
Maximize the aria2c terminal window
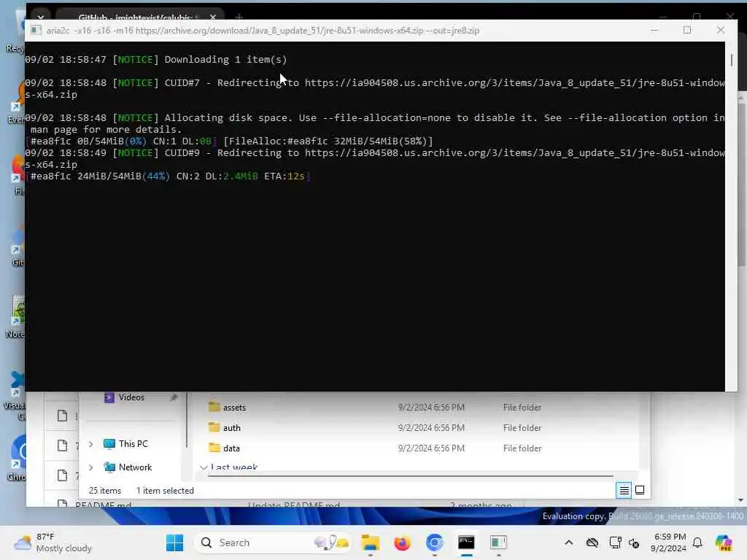687,30
